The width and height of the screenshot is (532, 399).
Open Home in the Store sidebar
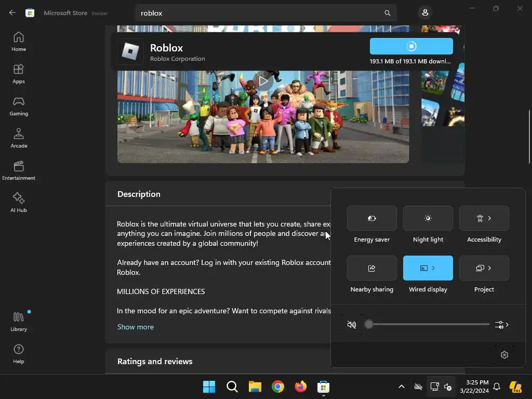point(19,42)
